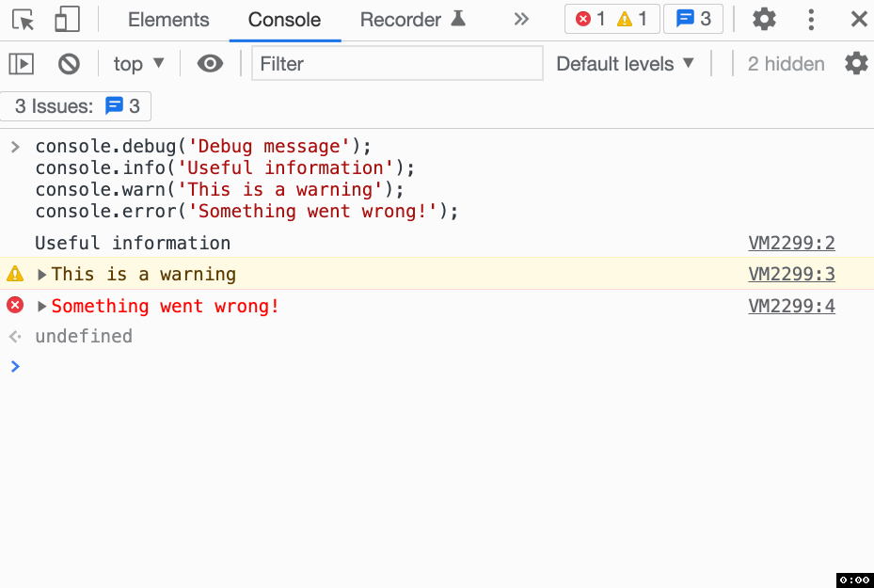Open the top JavaScript context dropdown

point(139,64)
